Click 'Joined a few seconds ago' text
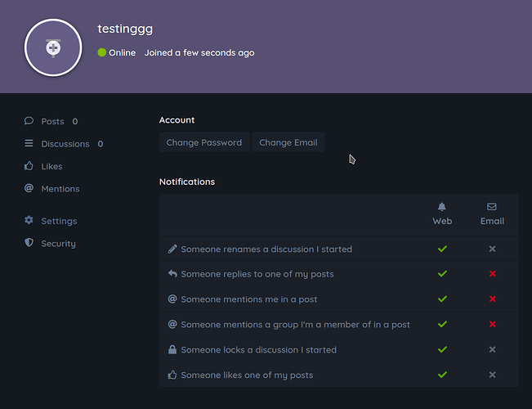532x409 pixels. (x=199, y=52)
